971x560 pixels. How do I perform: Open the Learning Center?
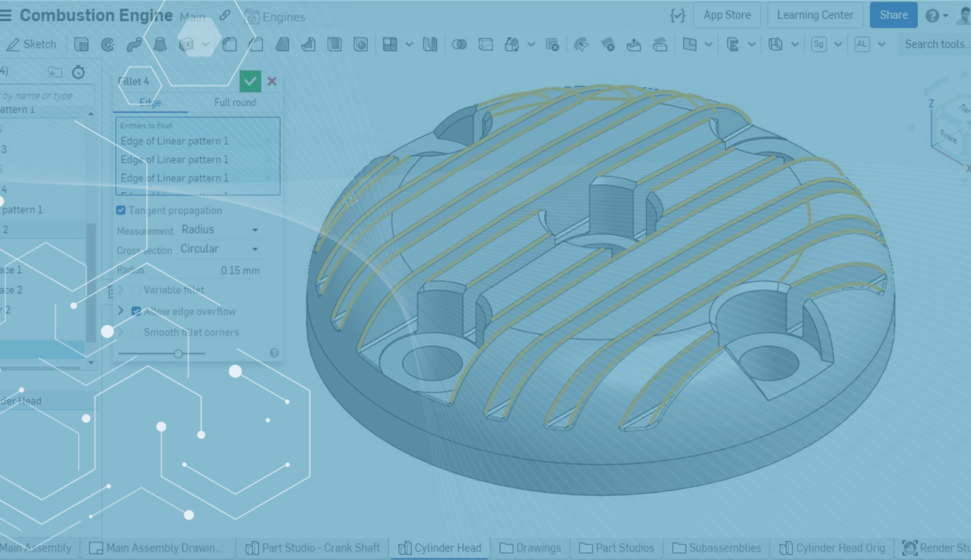(x=814, y=15)
